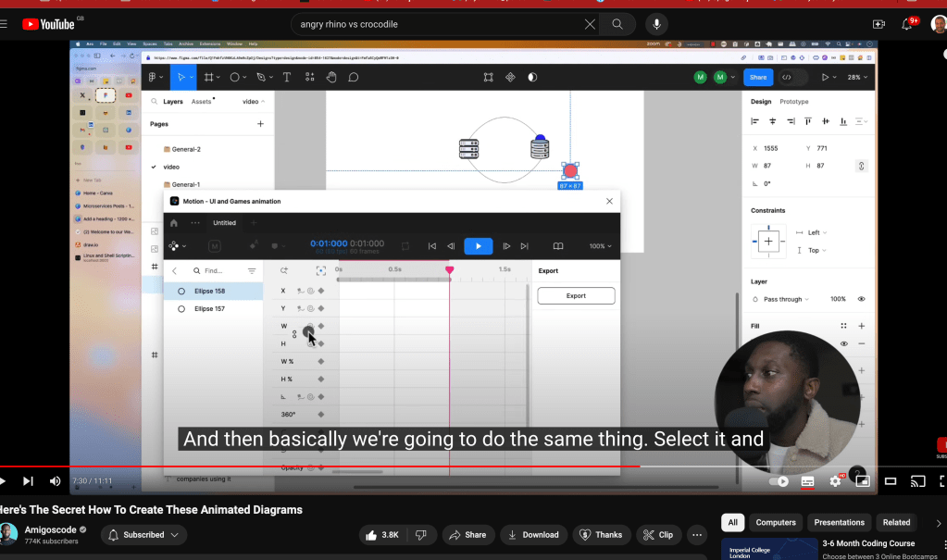This screenshot has height=560, width=947.
Task: Toggle constrain proportions lock icon
Action: point(861,166)
